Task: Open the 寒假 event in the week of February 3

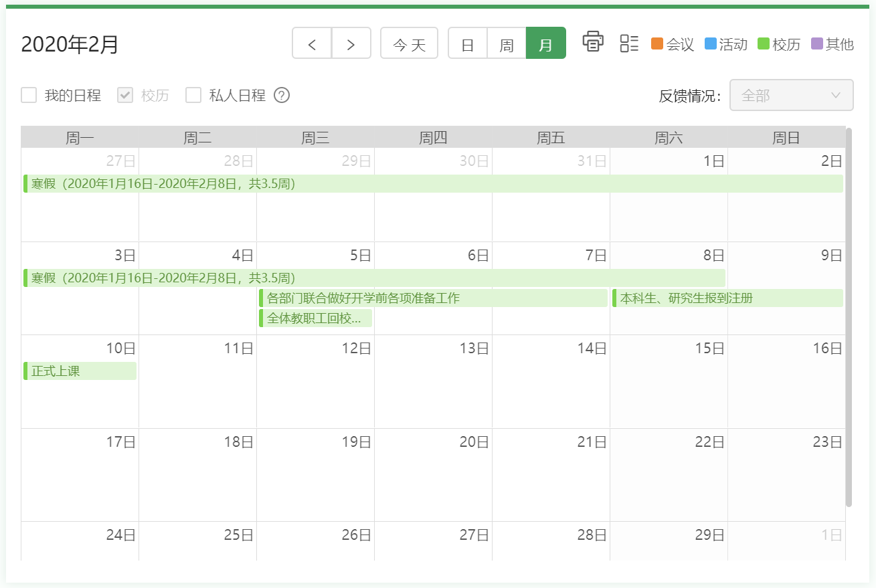Action: pyautogui.click(x=374, y=278)
